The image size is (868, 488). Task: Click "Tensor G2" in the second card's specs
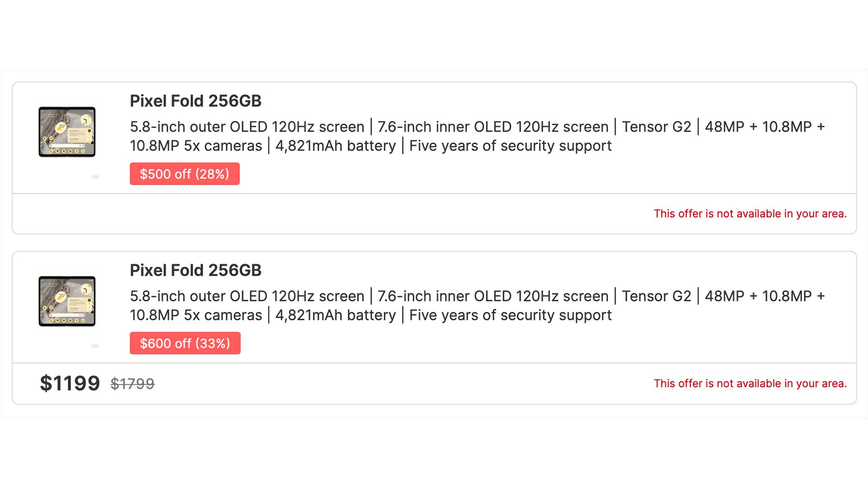point(656,296)
